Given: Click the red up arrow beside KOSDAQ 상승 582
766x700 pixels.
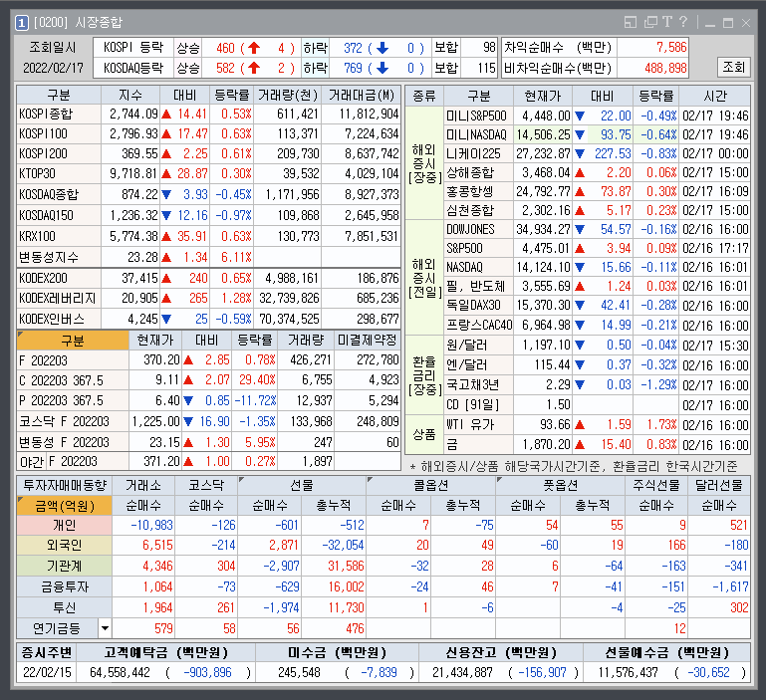Looking at the screenshot, I should pos(254,68).
